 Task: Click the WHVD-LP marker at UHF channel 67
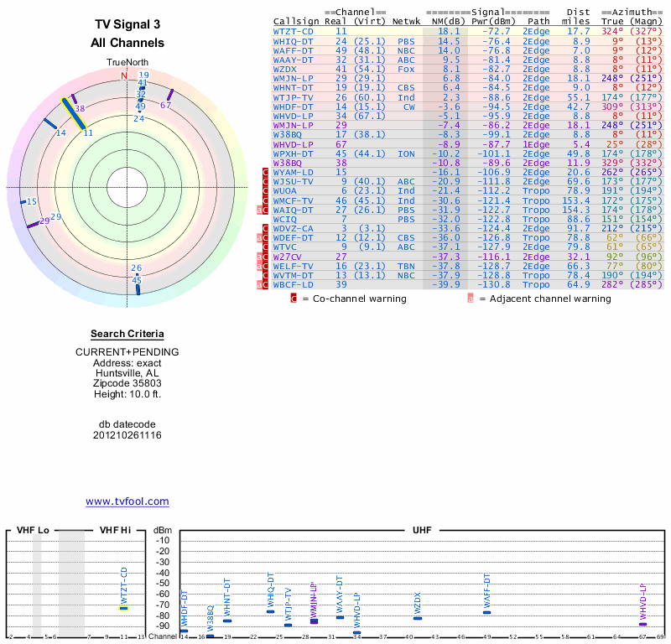(x=642, y=624)
